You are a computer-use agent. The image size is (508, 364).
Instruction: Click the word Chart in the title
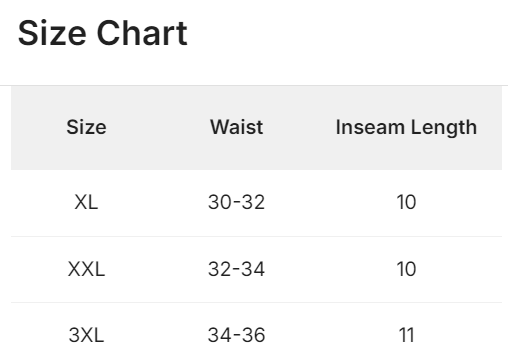click(x=142, y=33)
